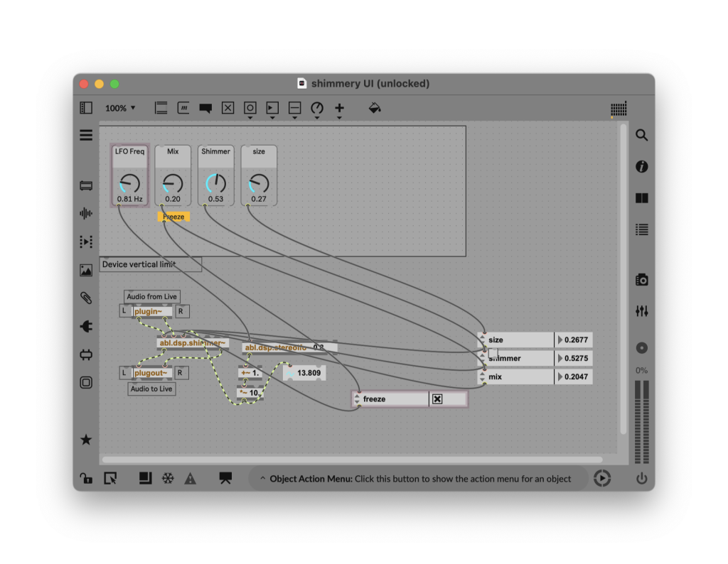The height and width of the screenshot is (564, 728).
Task: Show the calendar-style grid icon in top toolbar
Action: point(619,109)
